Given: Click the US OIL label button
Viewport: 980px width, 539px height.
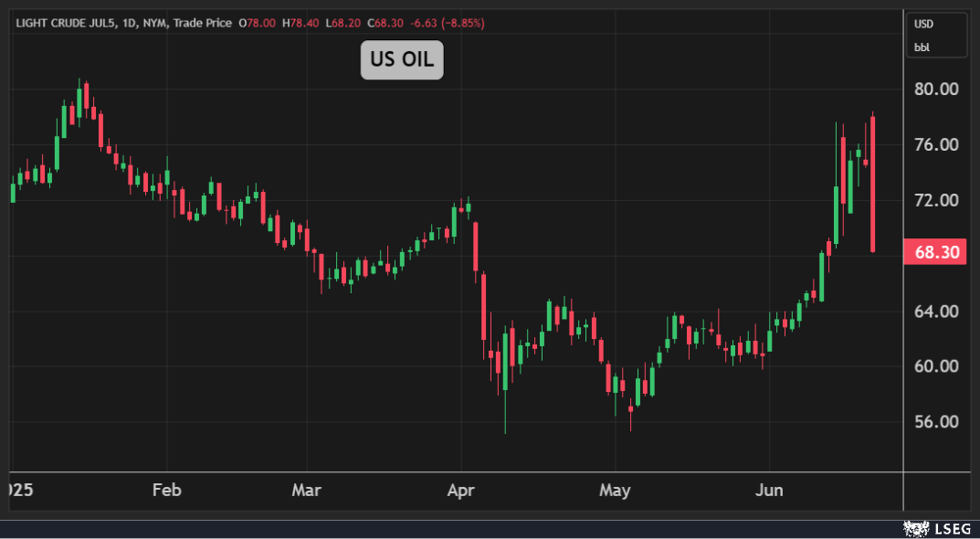Looking at the screenshot, I should point(402,60).
